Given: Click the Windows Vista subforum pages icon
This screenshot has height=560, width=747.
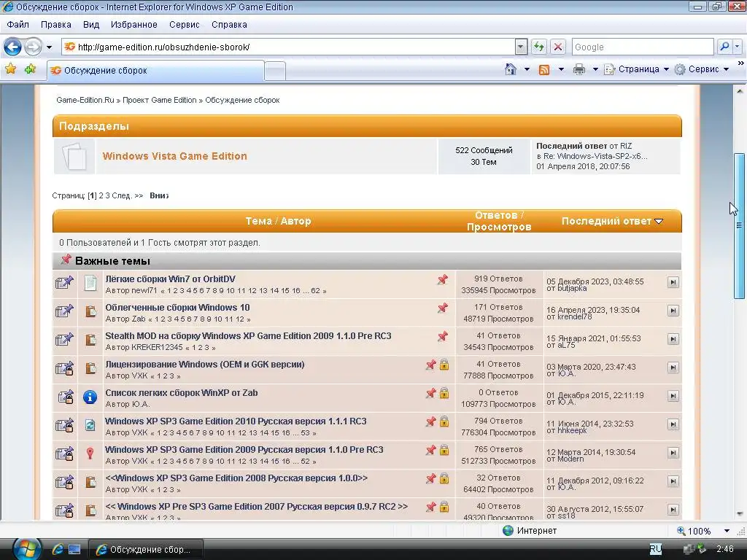Looking at the screenshot, I should click(75, 156).
